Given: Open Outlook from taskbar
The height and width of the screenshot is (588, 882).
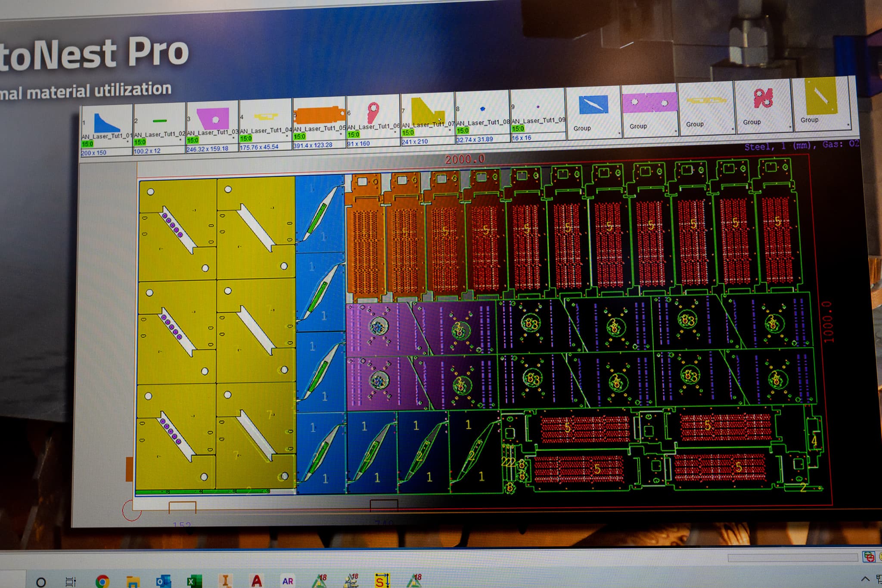Looking at the screenshot, I should (x=163, y=581).
